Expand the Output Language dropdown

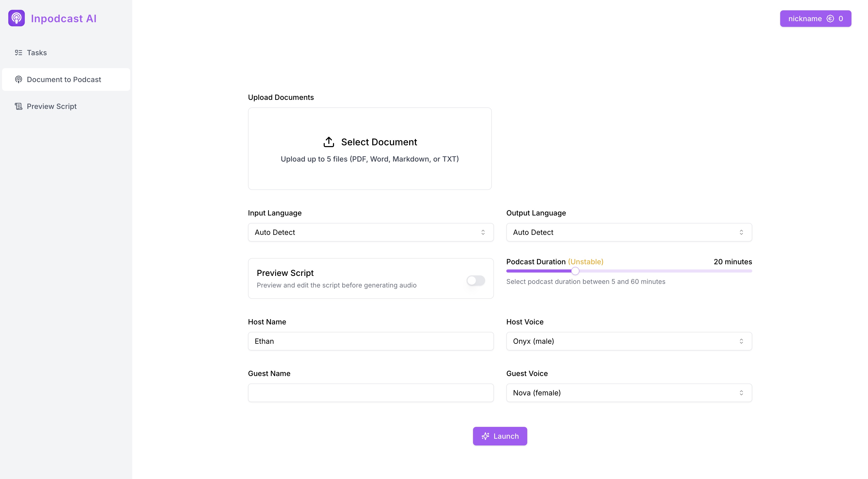[x=629, y=232]
